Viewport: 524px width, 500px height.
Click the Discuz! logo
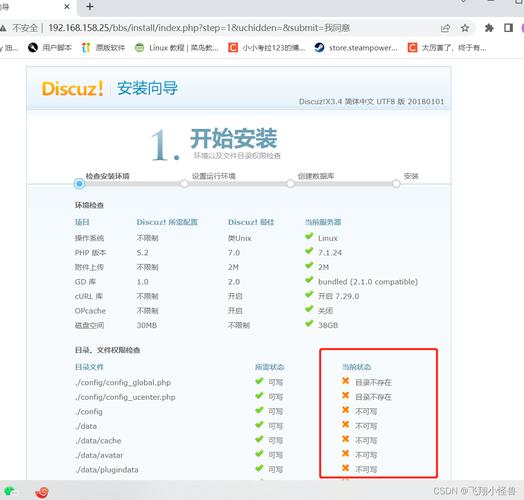72,89
